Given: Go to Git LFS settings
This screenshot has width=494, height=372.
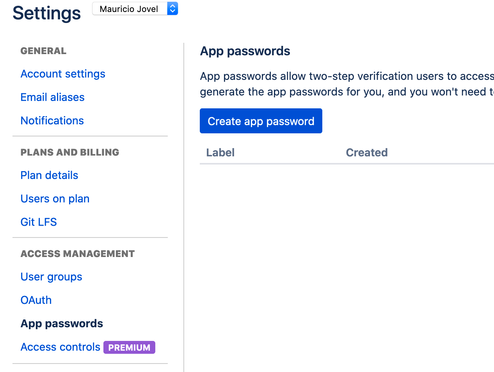Looking at the screenshot, I should click(x=38, y=222).
